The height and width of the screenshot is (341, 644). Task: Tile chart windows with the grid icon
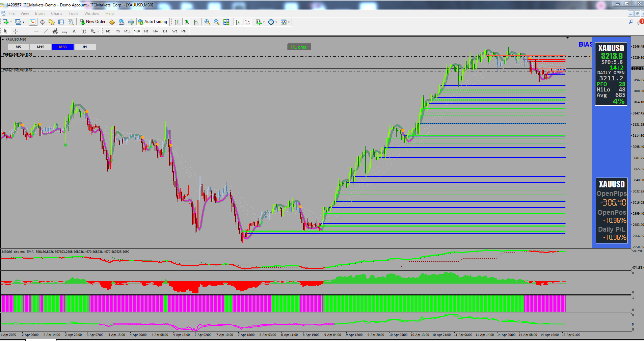[226, 22]
